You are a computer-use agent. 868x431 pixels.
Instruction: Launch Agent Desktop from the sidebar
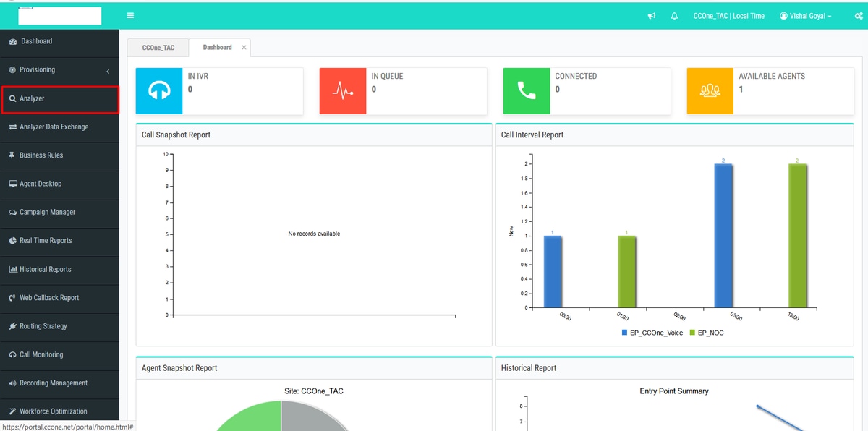[59, 184]
